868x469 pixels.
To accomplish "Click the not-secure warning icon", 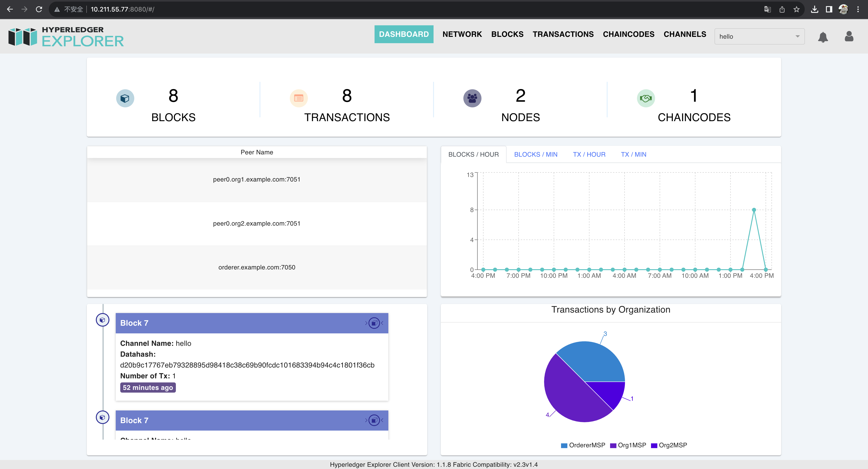I will [57, 9].
